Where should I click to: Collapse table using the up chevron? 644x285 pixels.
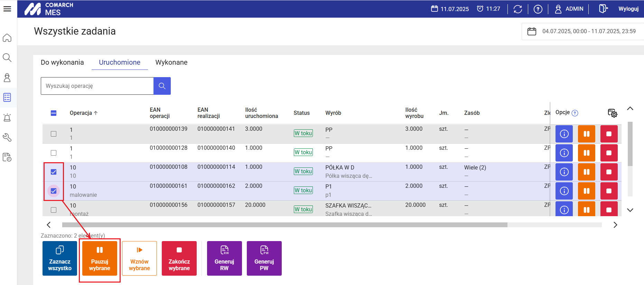(x=630, y=109)
